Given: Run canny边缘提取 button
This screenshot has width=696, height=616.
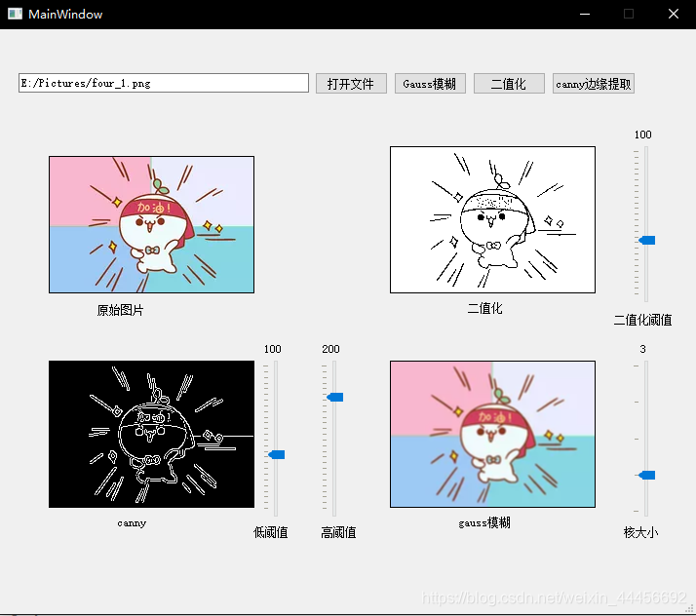Looking at the screenshot, I should coord(594,84).
